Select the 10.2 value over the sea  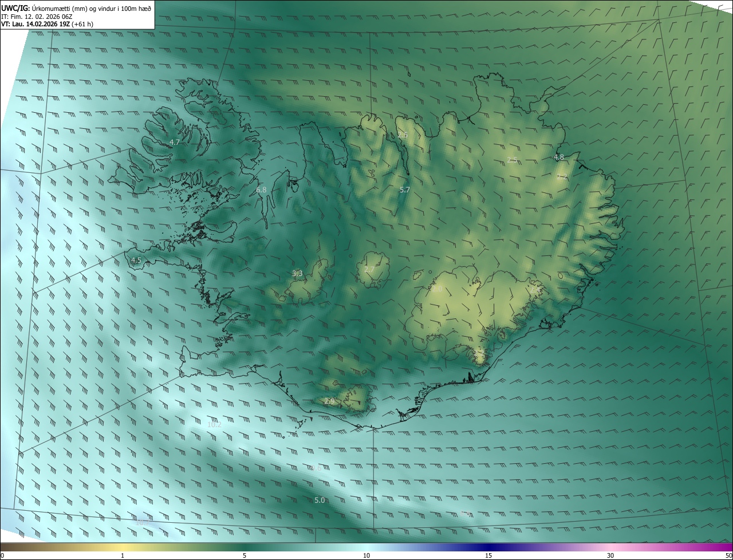point(214,425)
